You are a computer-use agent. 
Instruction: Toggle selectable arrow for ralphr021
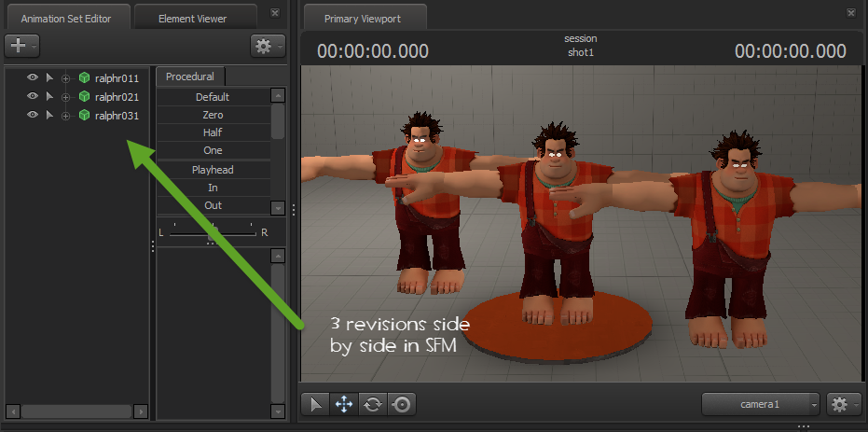(49, 97)
